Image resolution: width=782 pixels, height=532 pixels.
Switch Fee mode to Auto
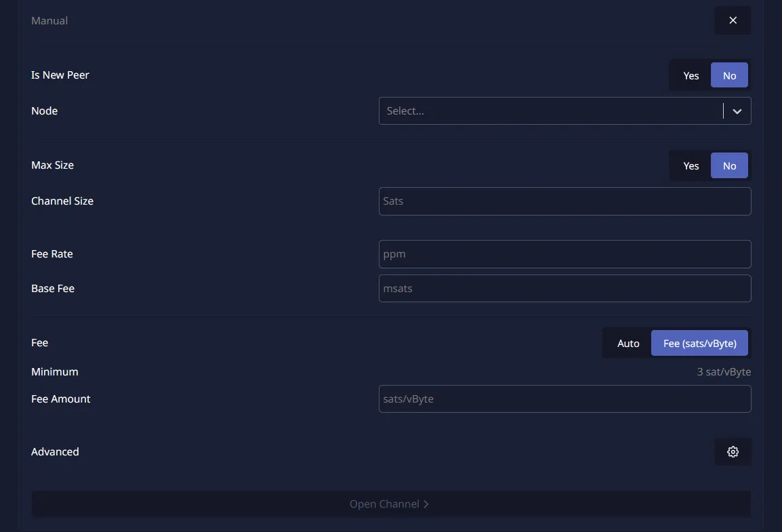(x=628, y=343)
